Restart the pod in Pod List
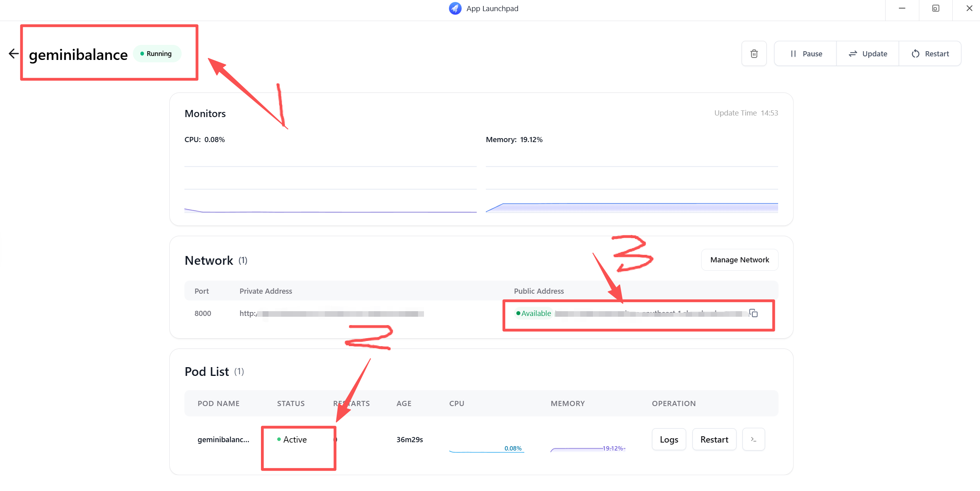The width and height of the screenshot is (980, 491). click(714, 439)
